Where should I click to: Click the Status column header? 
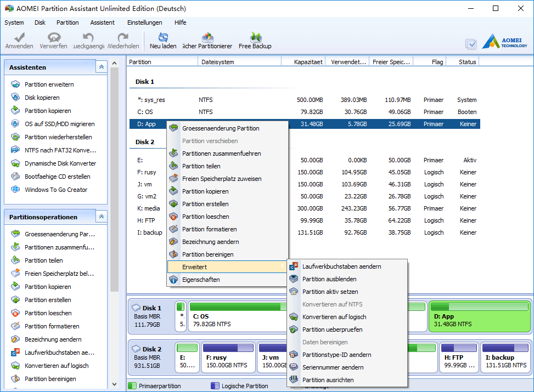point(463,61)
